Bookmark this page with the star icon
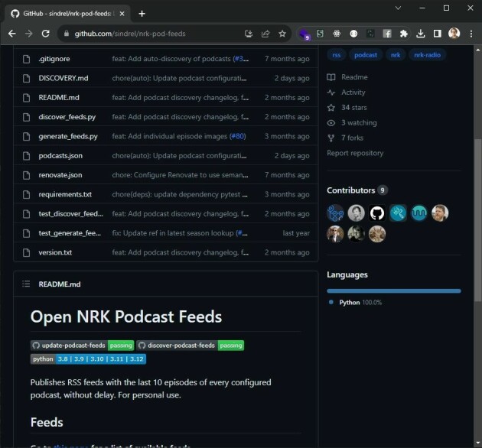This screenshot has width=482, height=448. point(282,34)
